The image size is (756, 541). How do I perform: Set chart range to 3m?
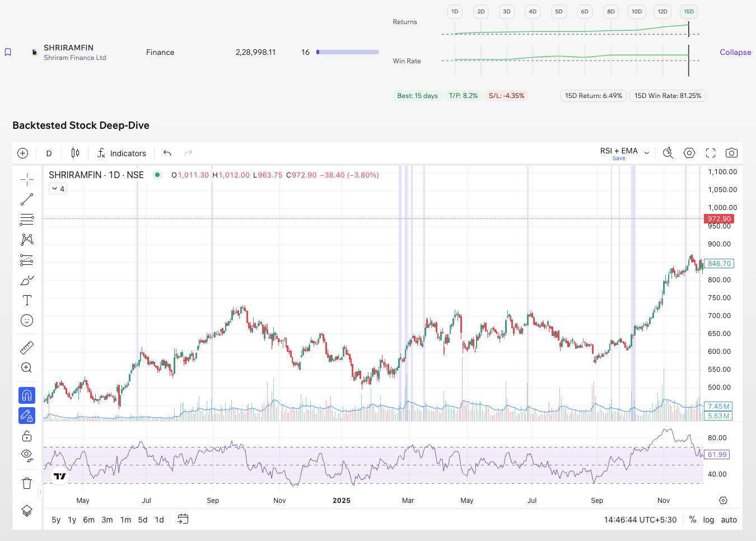(108, 520)
